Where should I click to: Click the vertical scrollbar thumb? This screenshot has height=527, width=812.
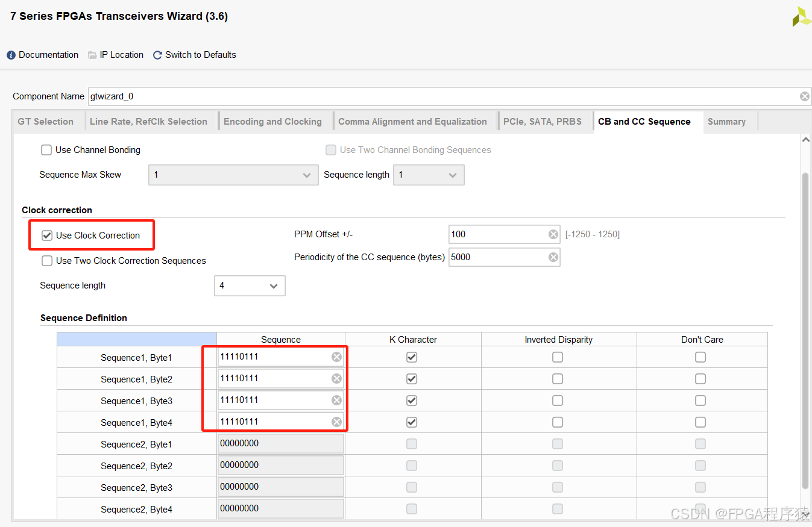click(806, 330)
